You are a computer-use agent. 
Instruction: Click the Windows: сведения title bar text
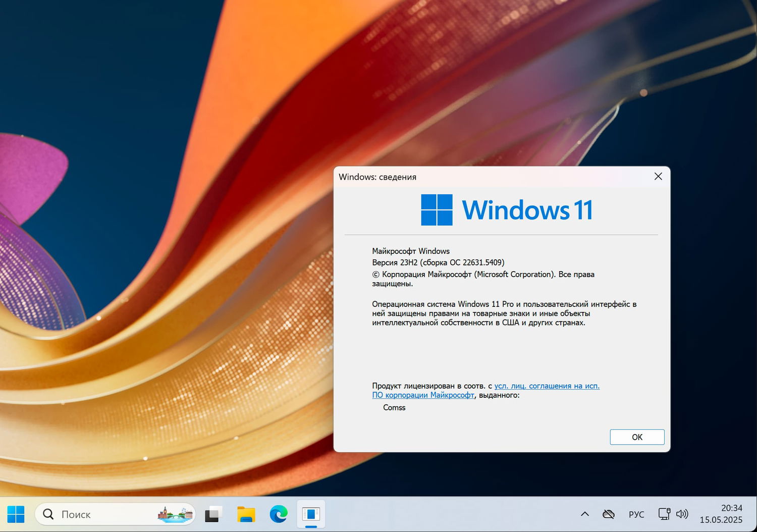[x=377, y=177]
